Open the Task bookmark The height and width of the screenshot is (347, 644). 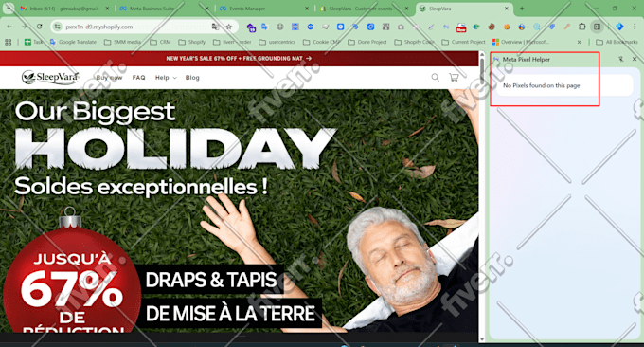pyautogui.click(x=33, y=42)
